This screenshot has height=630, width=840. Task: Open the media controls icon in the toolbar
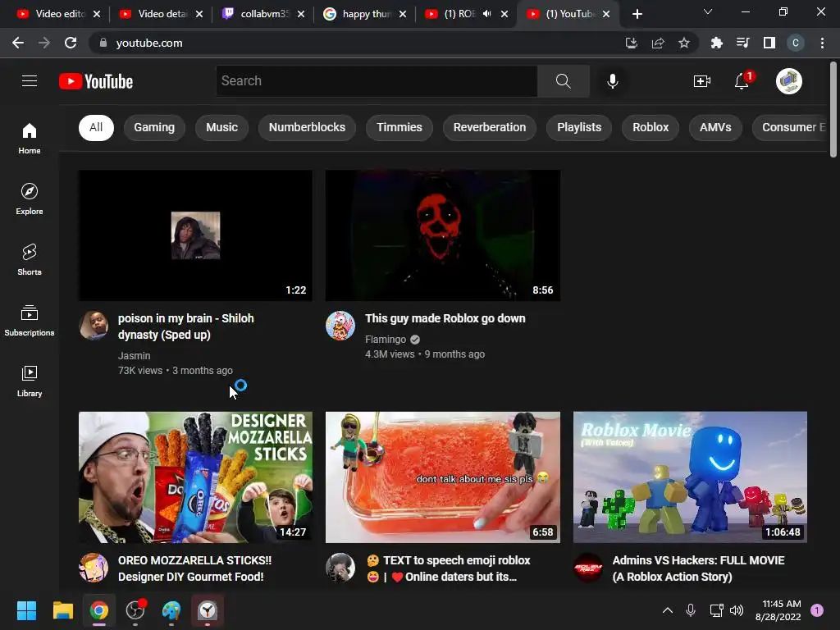click(x=742, y=43)
